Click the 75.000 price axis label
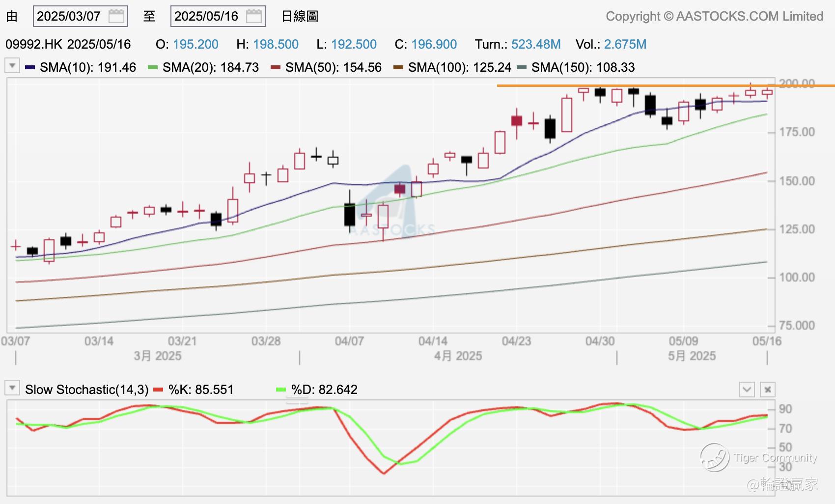The width and height of the screenshot is (835, 504). click(797, 326)
